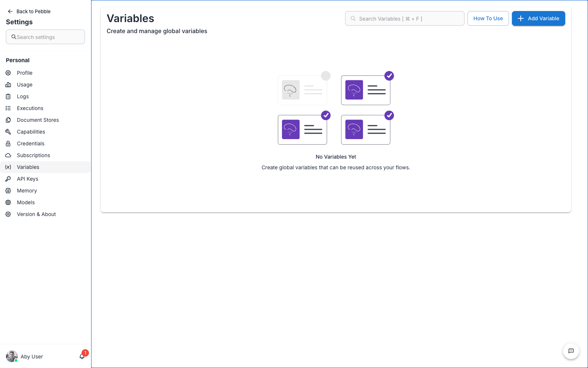
Task: Select API Keys in sidebar
Action: click(x=45, y=179)
